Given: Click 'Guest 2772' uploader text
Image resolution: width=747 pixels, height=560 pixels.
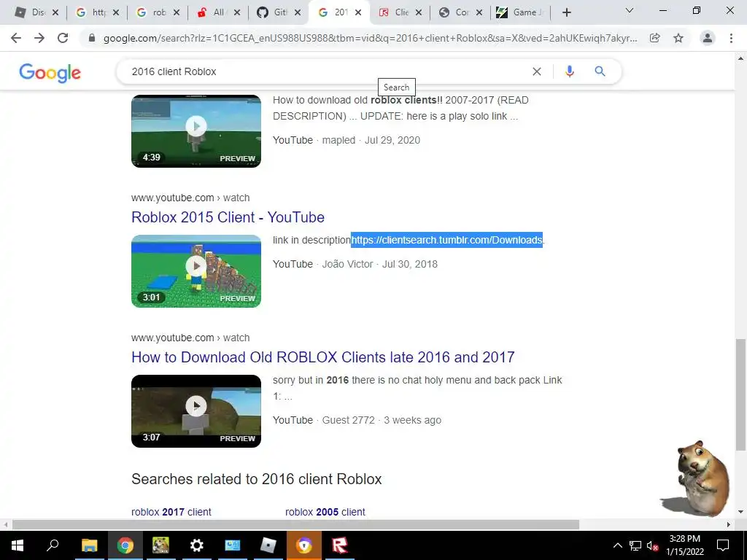Looking at the screenshot, I should 348,420.
